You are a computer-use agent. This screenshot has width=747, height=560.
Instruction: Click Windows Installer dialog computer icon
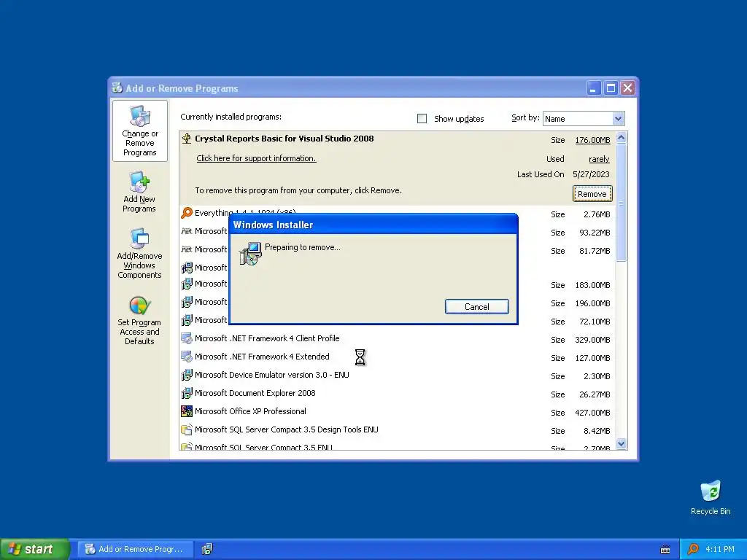[x=250, y=253]
